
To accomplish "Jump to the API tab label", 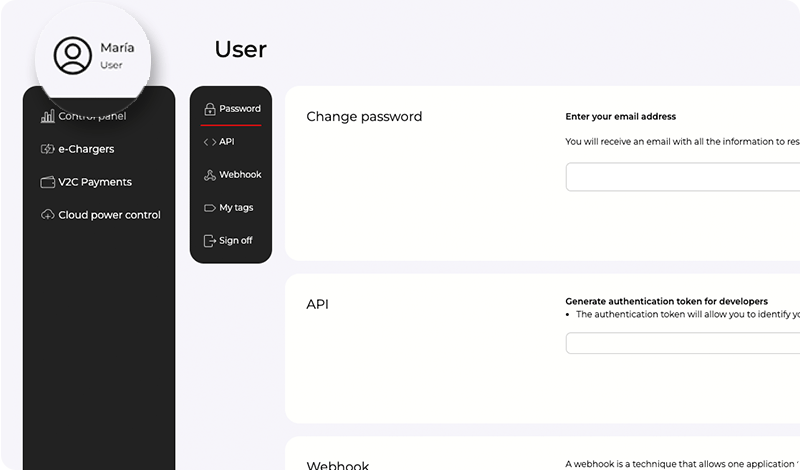I will pyautogui.click(x=227, y=142).
